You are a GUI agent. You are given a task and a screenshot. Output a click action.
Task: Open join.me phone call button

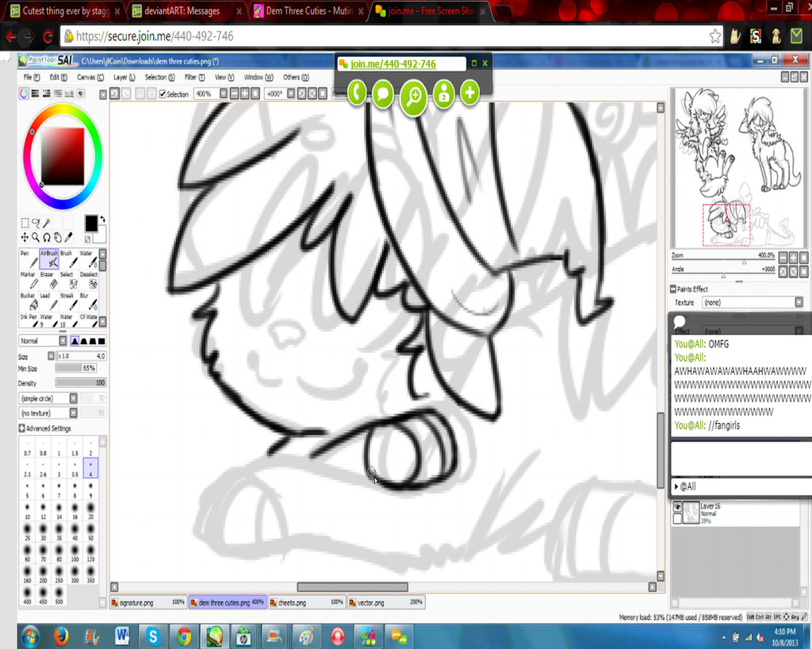(357, 94)
